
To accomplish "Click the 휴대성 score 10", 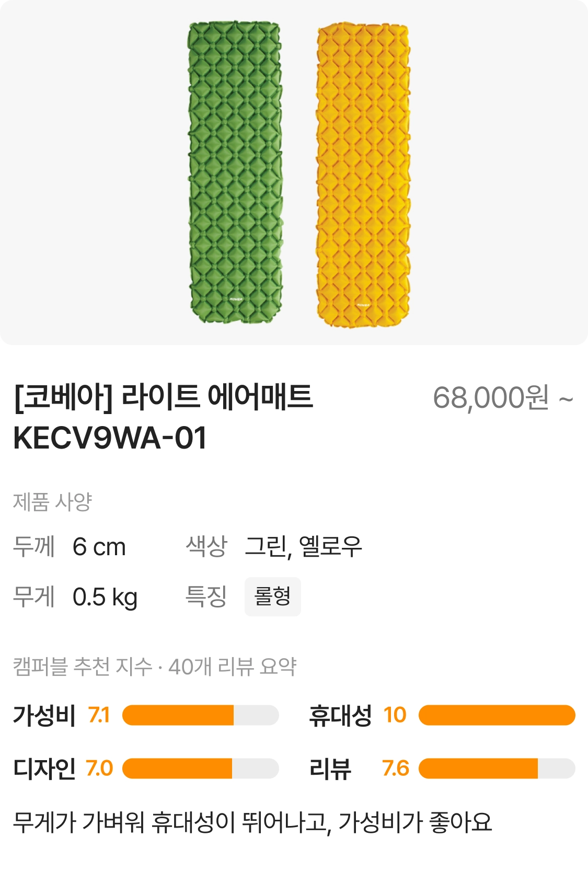I will tap(395, 715).
